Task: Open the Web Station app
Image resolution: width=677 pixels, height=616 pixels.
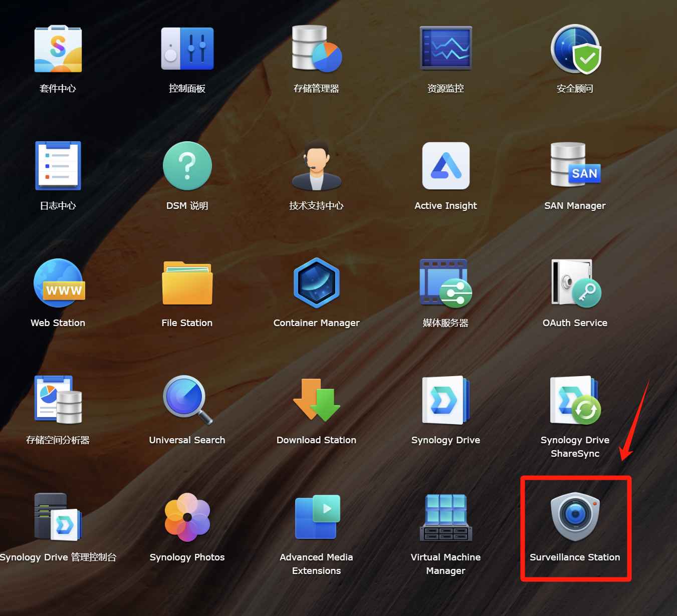Action: [x=59, y=283]
